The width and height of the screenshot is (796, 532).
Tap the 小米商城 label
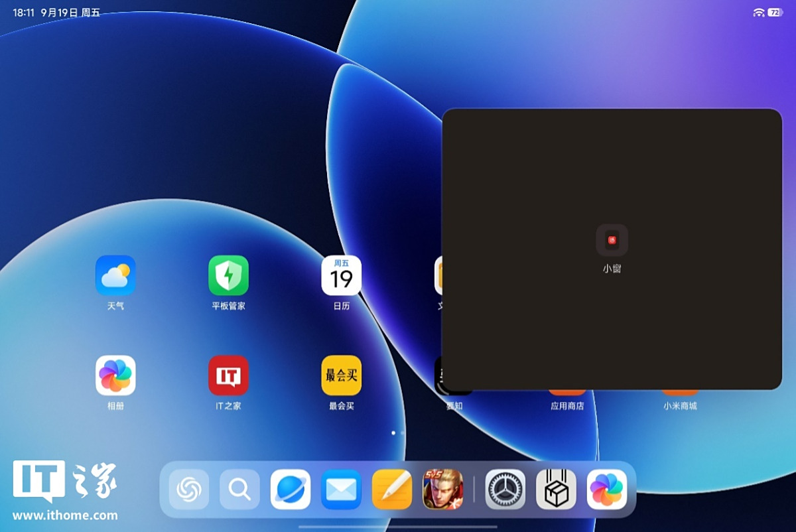click(680, 406)
